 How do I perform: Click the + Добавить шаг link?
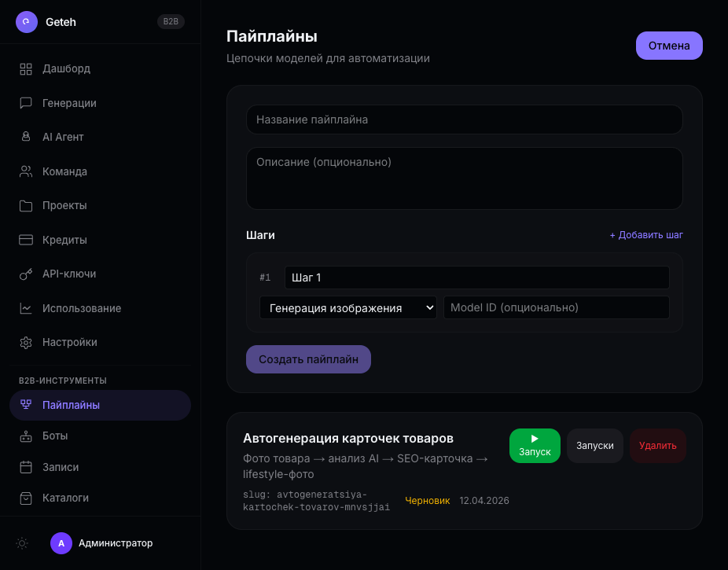[646, 235]
